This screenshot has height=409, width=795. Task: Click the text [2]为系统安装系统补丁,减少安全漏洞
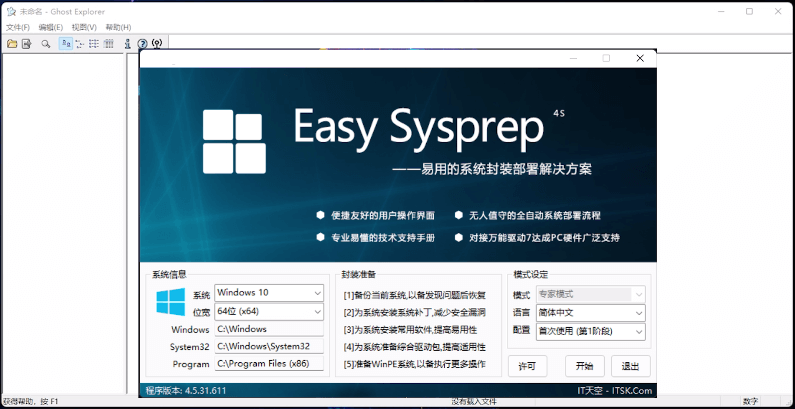415,312
